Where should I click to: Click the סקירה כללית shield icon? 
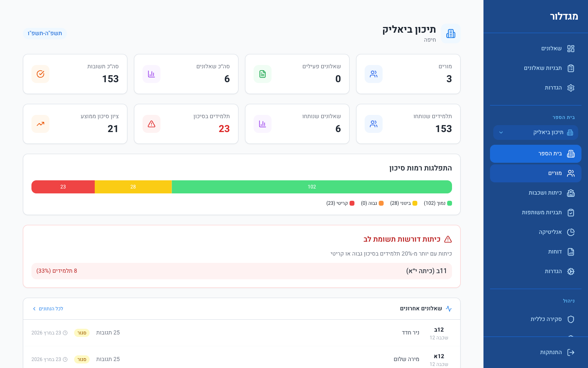coord(571,319)
